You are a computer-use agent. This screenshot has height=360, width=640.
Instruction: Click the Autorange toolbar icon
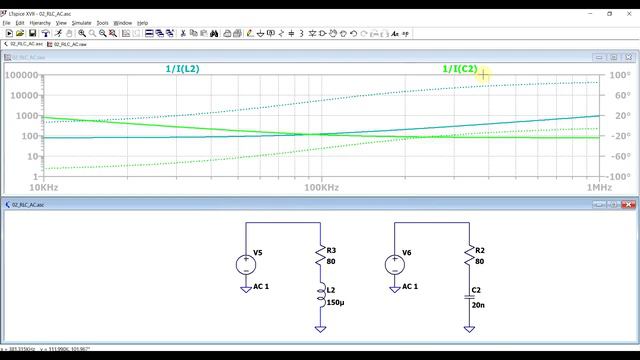126,33
